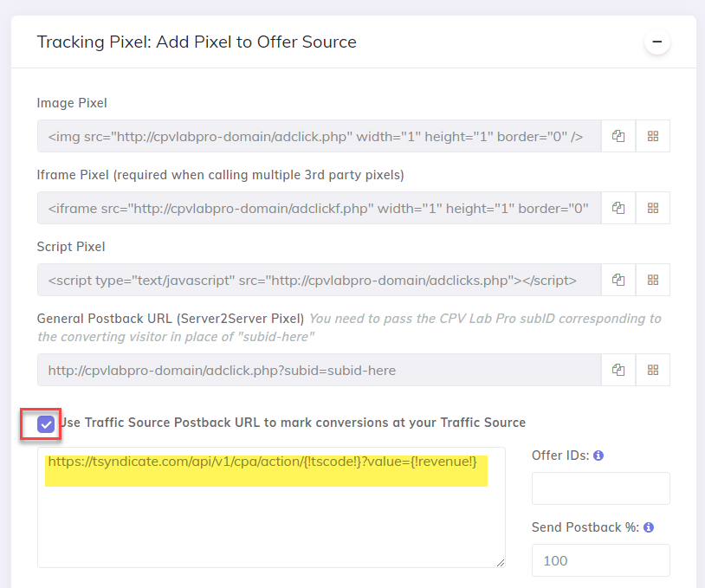Collapse the Tracking Pixel panel
This screenshot has width=705, height=588.
[x=657, y=42]
